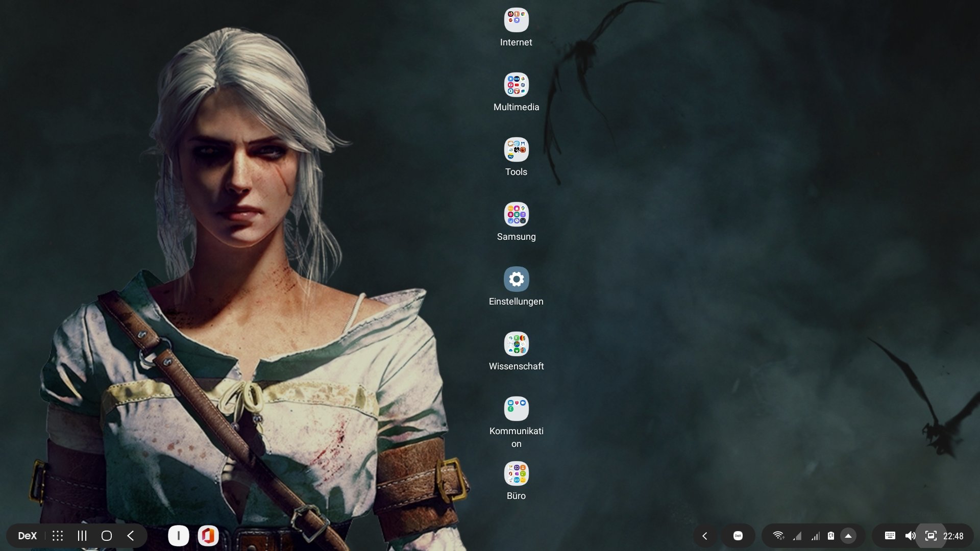This screenshot has width=980, height=551.
Task: Expand quick panel with up arrow
Action: (x=848, y=536)
